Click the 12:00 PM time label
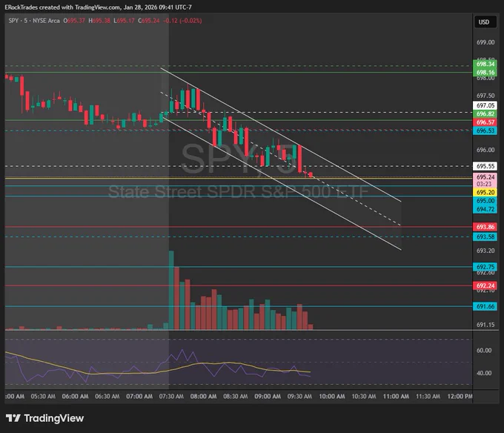The image size is (504, 433). coord(460,397)
